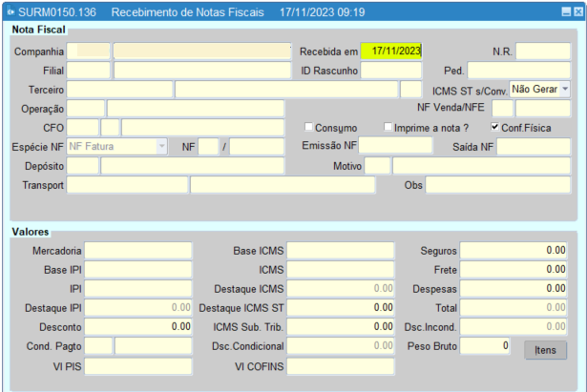Focus the N.R. input field
587x392 pixels.
542,51
